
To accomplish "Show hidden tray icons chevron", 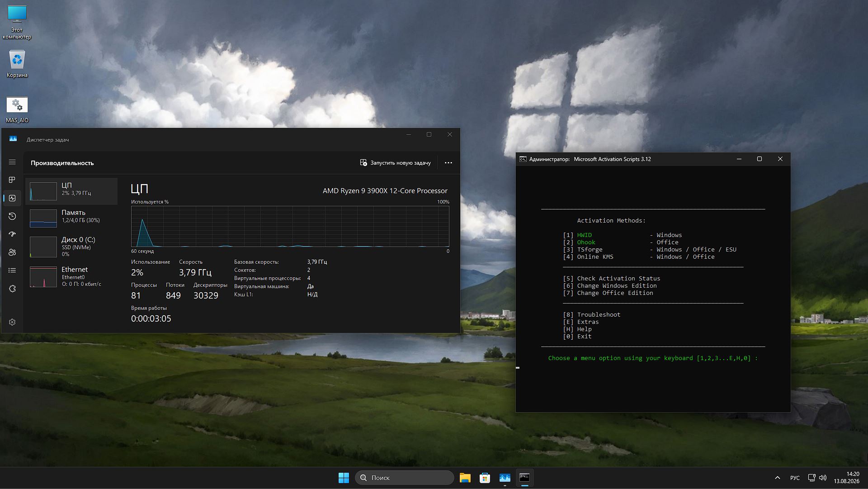I will tap(777, 478).
